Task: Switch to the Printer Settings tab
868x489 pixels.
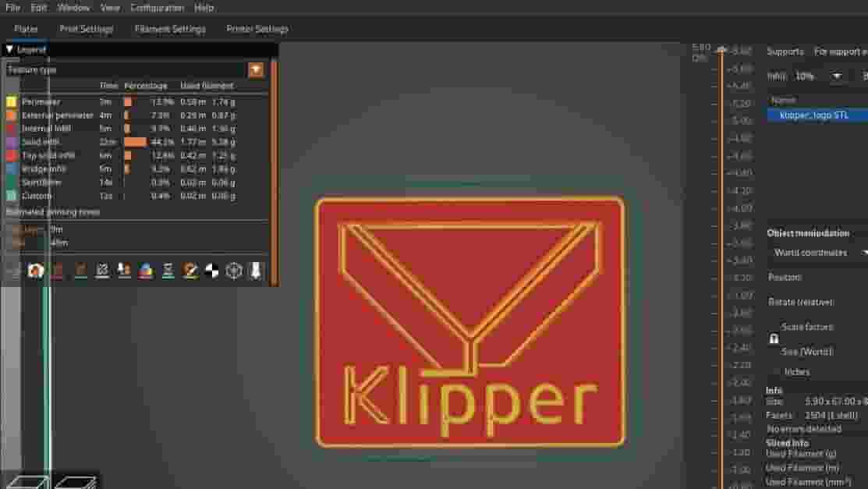Action: [256, 29]
